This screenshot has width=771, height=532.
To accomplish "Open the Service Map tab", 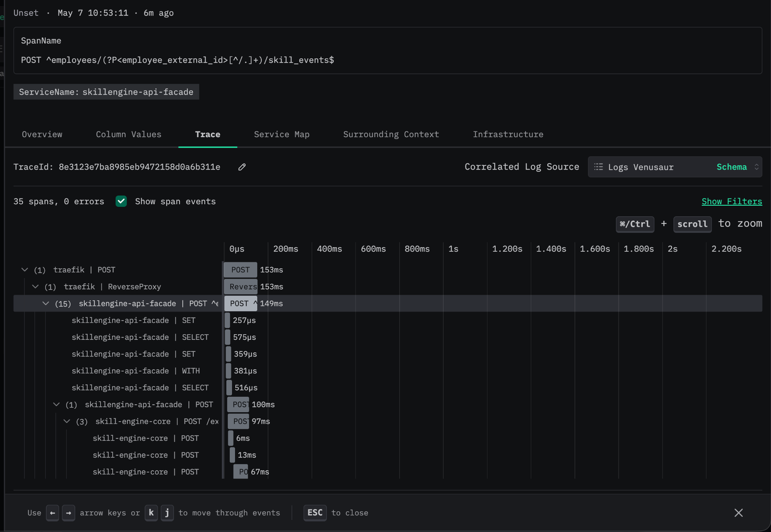I will click(282, 134).
